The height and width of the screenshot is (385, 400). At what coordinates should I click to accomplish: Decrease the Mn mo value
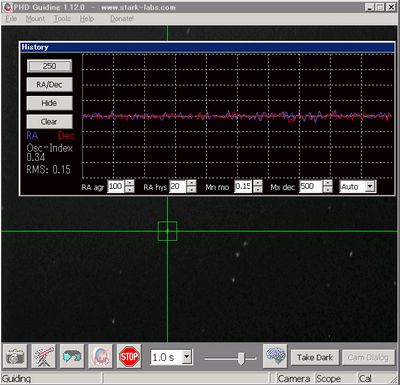(258, 190)
